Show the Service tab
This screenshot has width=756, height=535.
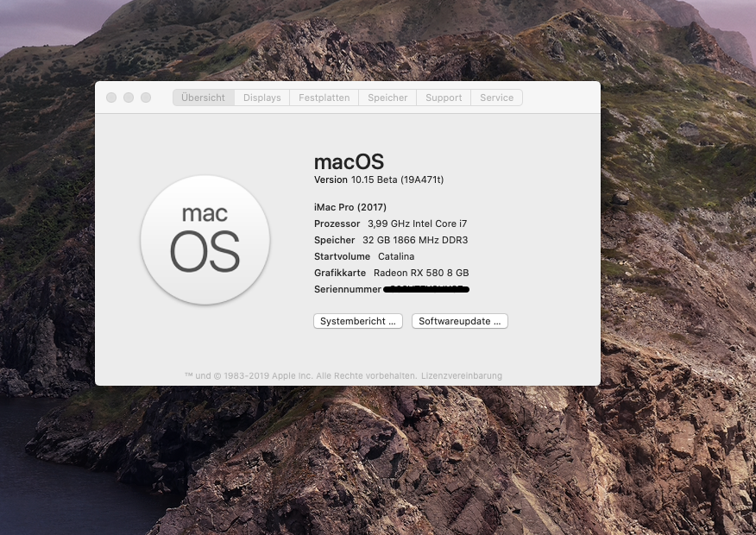click(496, 98)
